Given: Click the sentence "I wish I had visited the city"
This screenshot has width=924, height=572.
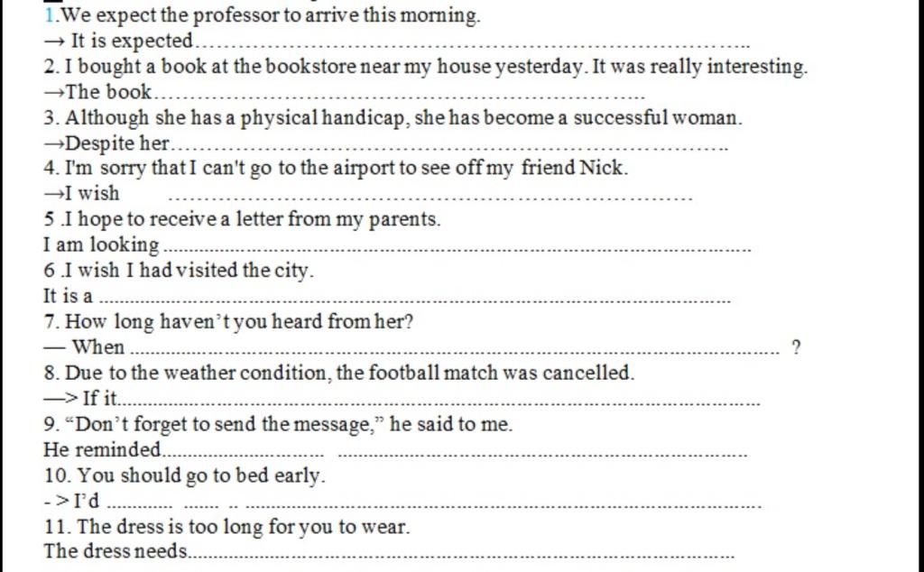Looking at the screenshot, I should pos(180,270).
